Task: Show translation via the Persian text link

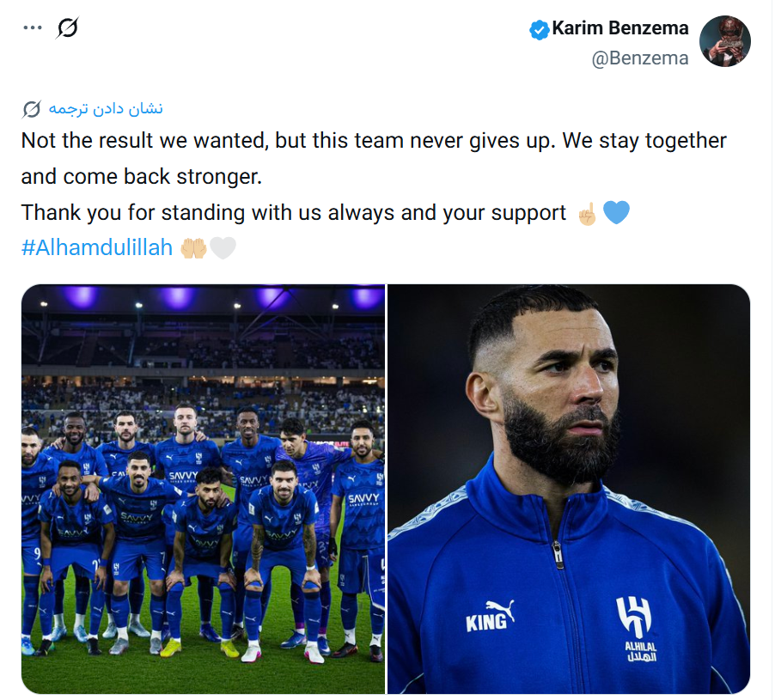Action: [x=106, y=109]
